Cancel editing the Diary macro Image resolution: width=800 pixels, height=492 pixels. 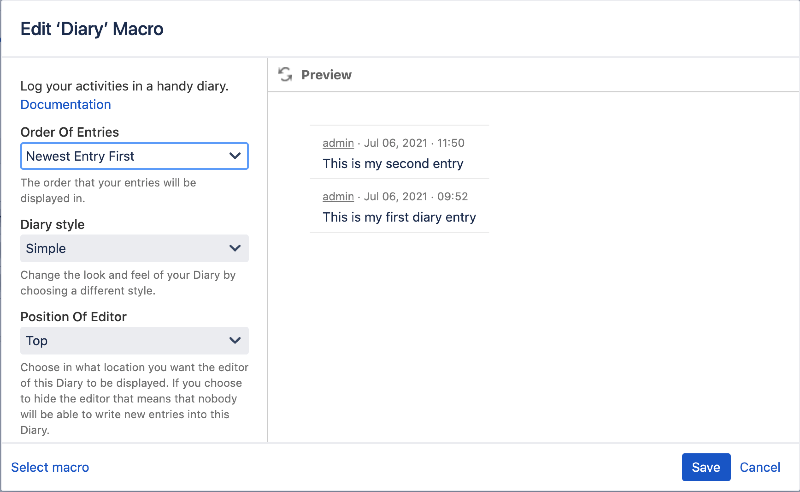pos(760,467)
